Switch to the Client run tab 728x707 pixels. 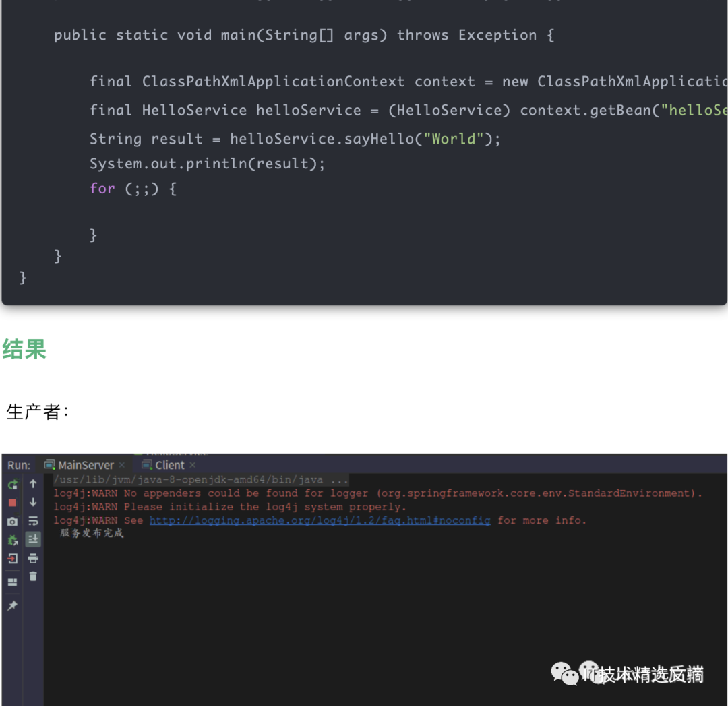(x=169, y=465)
